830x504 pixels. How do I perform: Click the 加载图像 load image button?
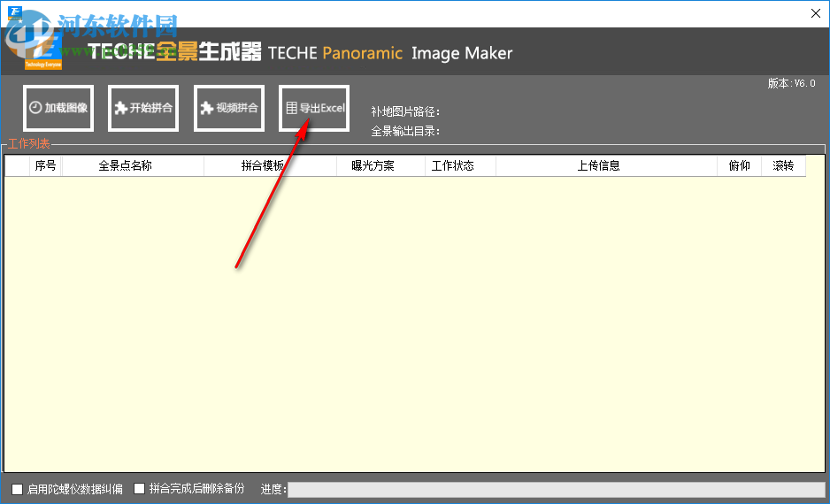[58, 108]
